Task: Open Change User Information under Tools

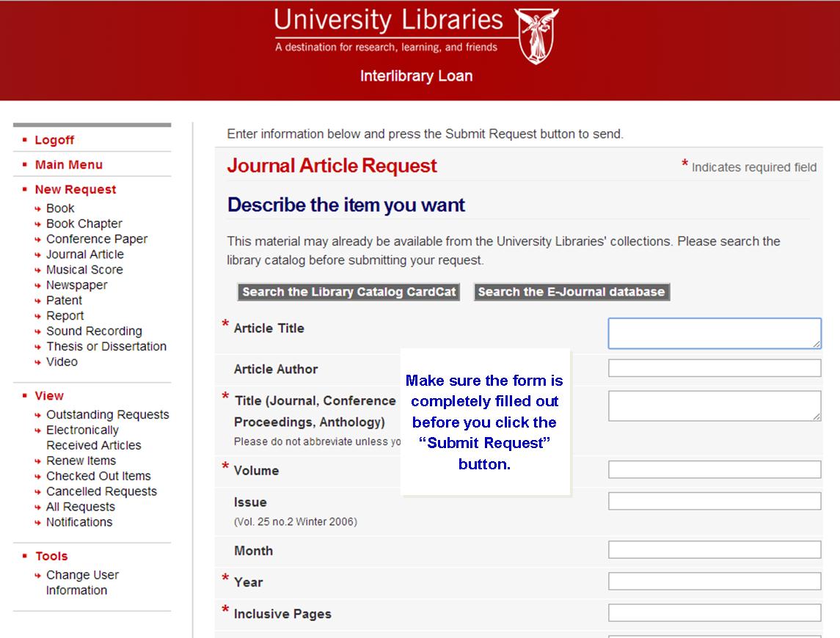Action: coord(82,574)
